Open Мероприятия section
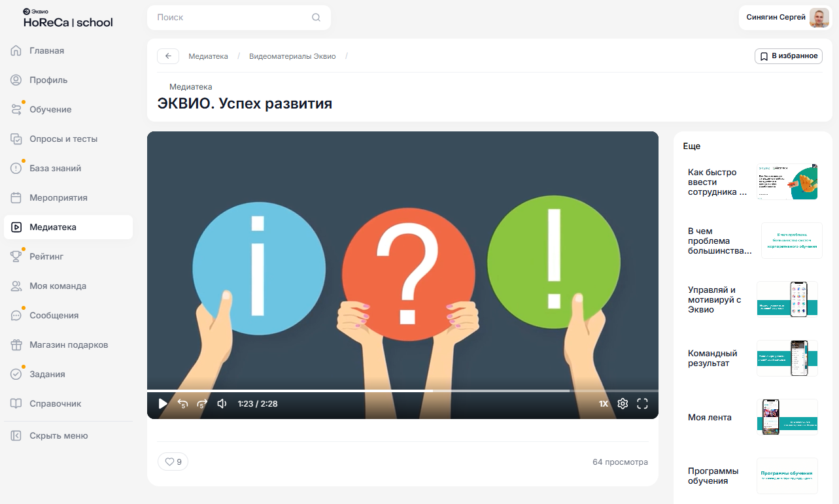Viewport: 839px width, 504px height. (x=68, y=198)
